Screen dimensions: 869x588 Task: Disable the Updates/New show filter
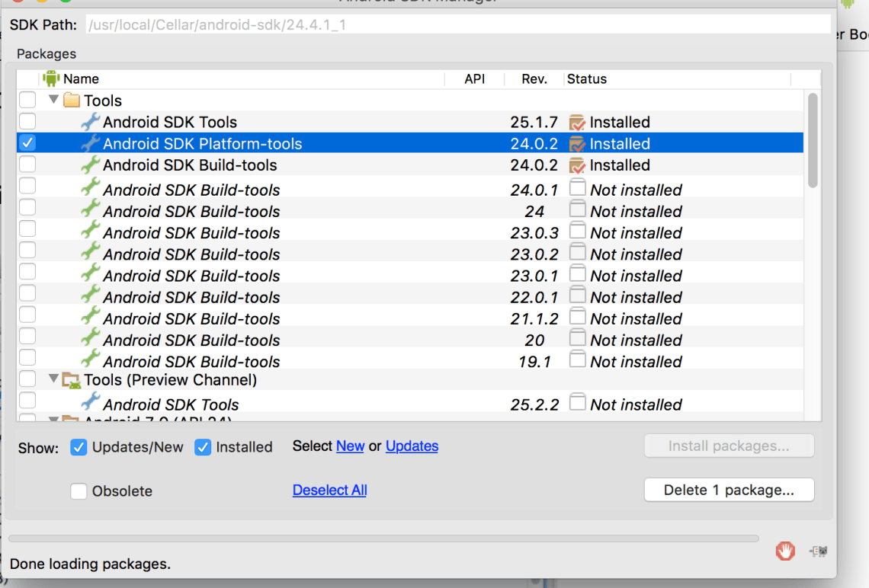(x=79, y=447)
